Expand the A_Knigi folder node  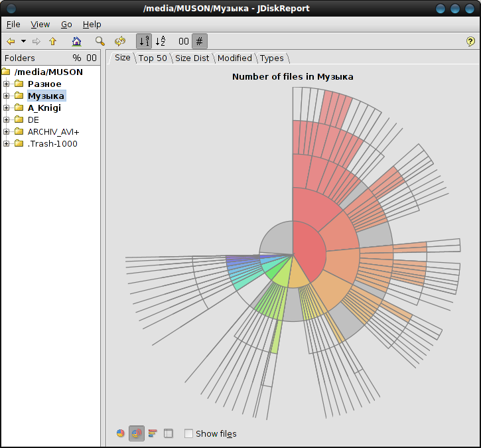pos(6,108)
